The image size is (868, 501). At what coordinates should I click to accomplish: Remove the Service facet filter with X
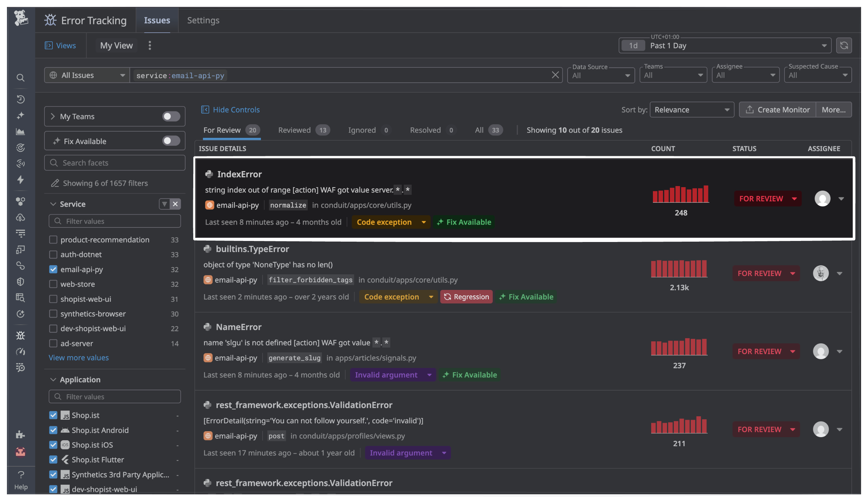pos(176,204)
